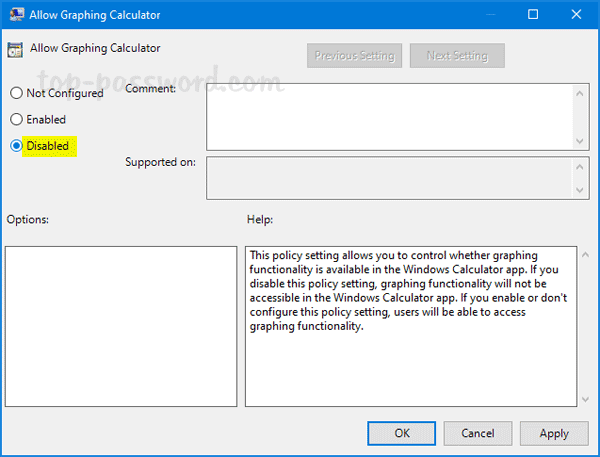Confirm with the OK button

[x=401, y=433]
